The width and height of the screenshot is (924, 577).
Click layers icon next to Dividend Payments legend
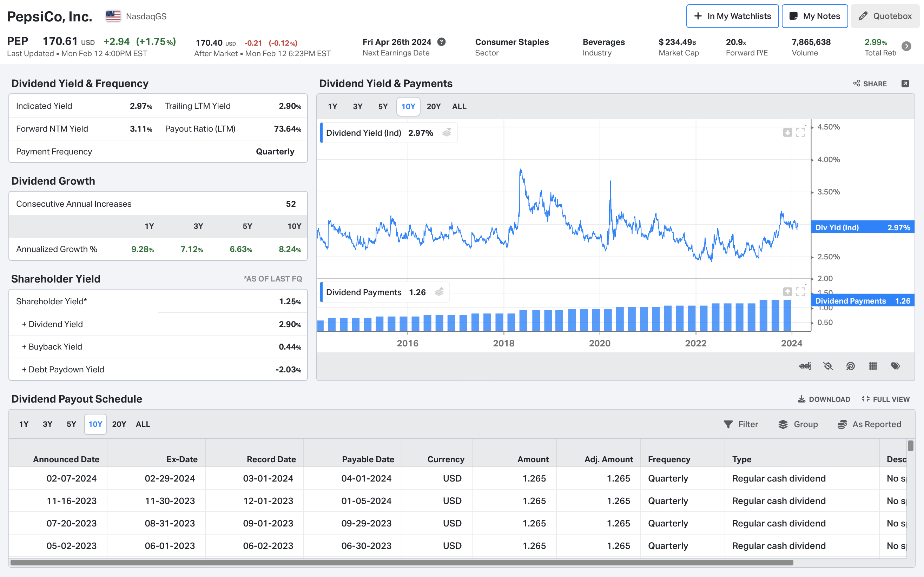tap(439, 292)
